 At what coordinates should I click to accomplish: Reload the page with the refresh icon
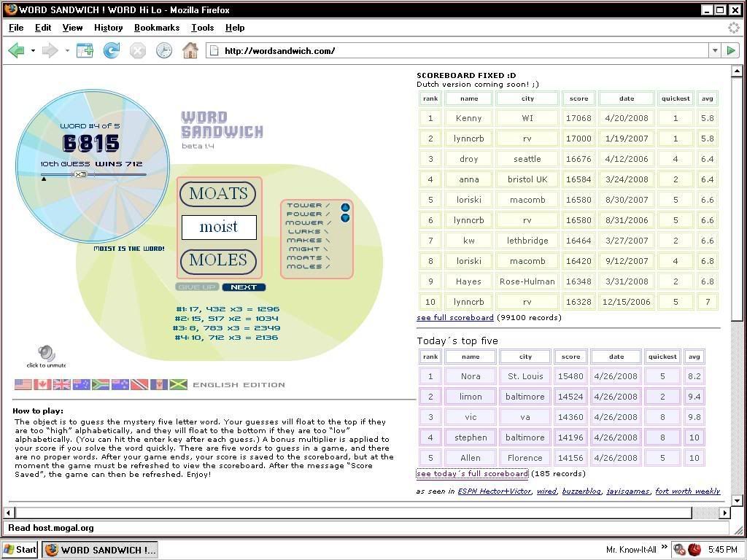pos(112,50)
